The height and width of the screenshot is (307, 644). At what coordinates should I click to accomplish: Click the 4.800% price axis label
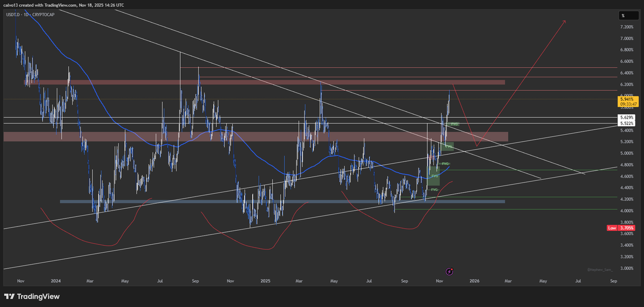[x=626, y=165]
